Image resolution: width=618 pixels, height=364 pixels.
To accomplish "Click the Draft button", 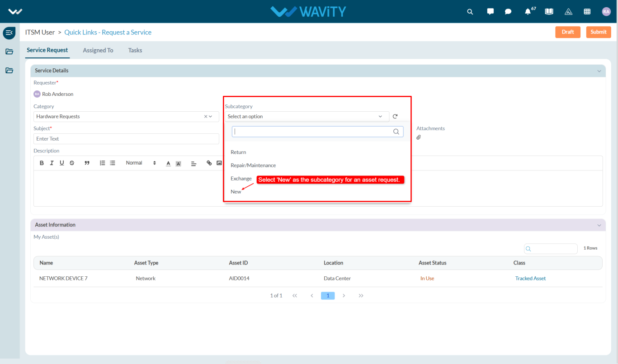I will point(568,32).
